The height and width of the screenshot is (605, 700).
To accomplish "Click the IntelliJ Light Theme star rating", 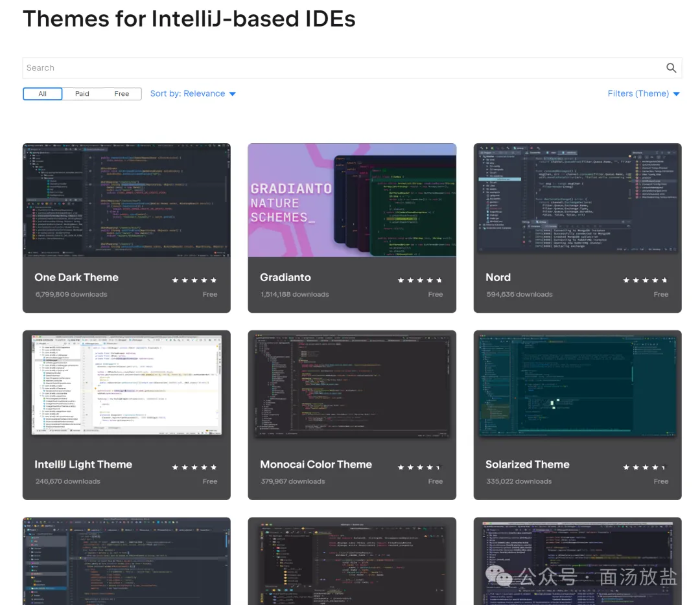I will (194, 467).
